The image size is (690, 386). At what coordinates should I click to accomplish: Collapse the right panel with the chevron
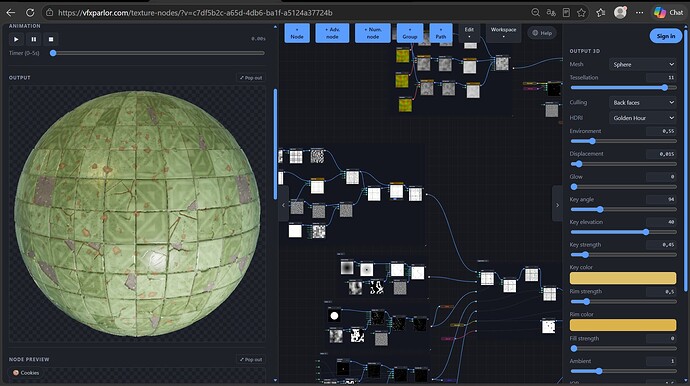[x=557, y=205]
